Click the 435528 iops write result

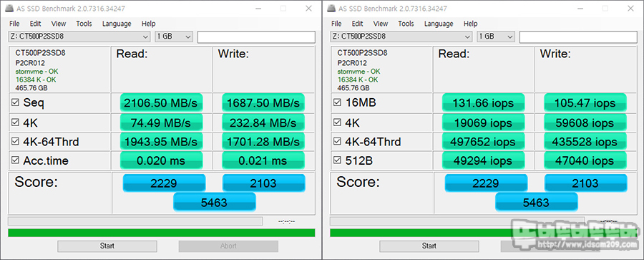[585, 142]
